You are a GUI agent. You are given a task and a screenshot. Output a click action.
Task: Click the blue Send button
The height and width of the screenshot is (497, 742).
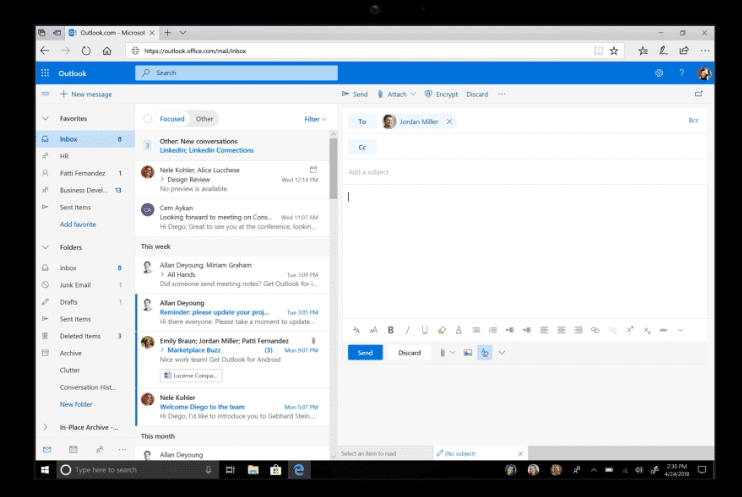pyautogui.click(x=365, y=353)
